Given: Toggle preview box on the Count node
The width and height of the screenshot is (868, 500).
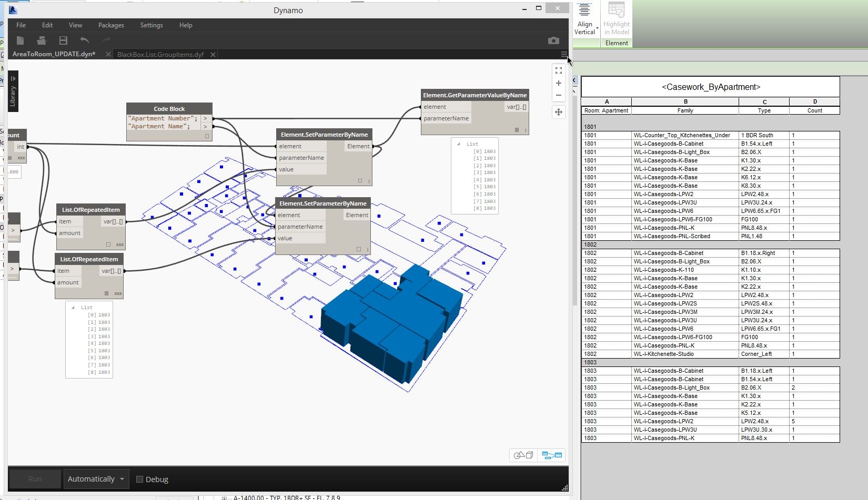Looking at the screenshot, I should click(10, 158).
